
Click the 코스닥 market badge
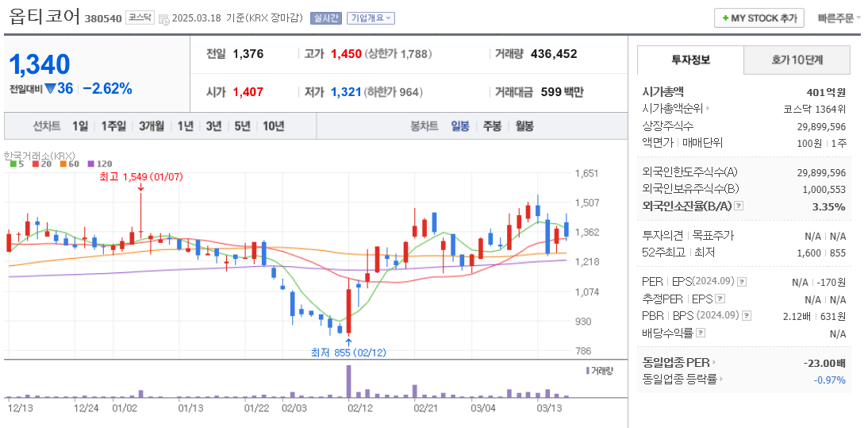(140, 17)
